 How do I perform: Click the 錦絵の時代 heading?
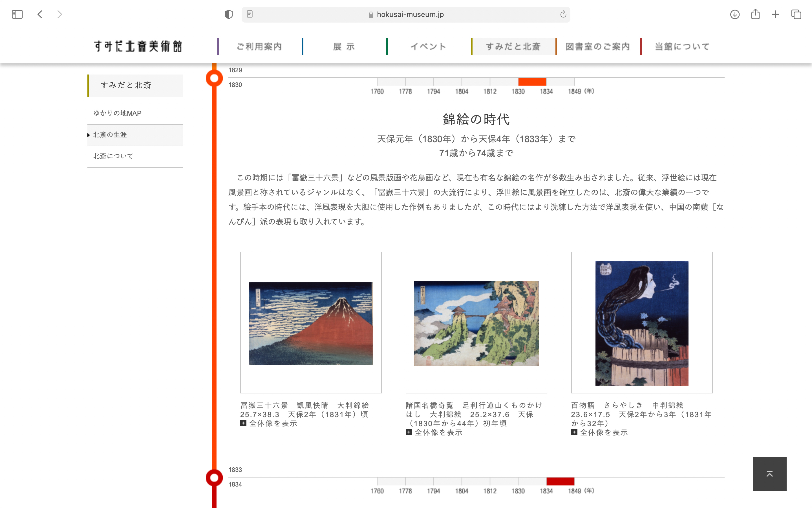pyautogui.click(x=476, y=119)
